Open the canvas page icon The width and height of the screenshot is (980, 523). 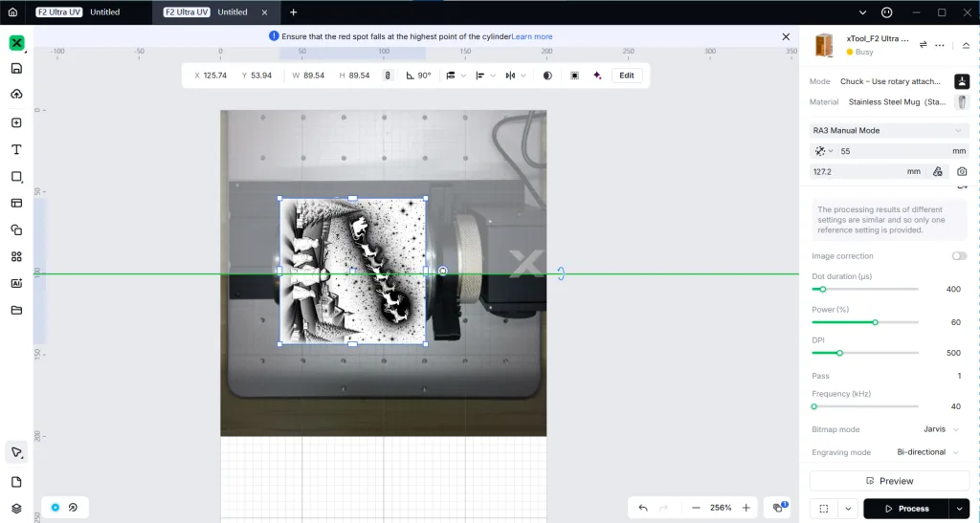[x=17, y=482]
